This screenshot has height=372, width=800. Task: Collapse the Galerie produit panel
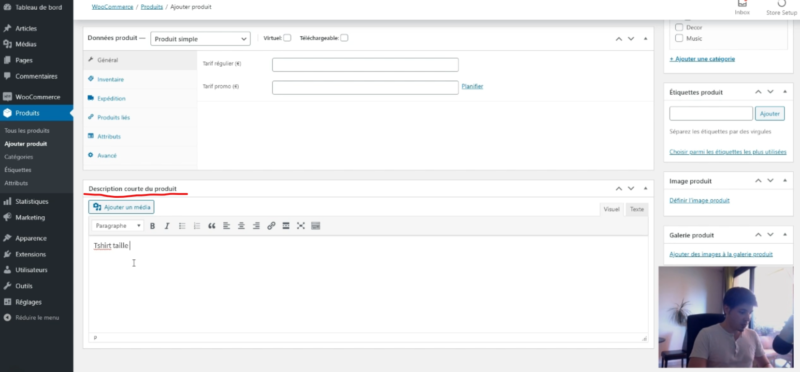(784, 235)
